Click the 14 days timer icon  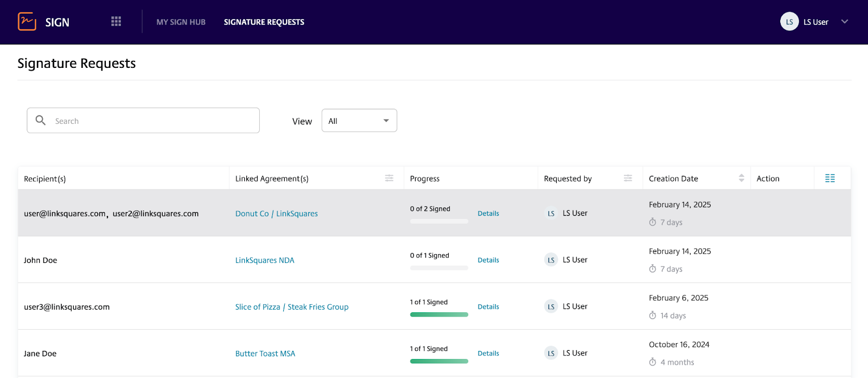(653, 316)
